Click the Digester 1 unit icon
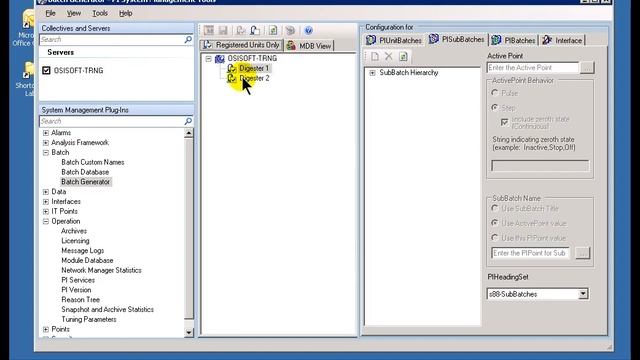640x360 pixels. (x=232, y=68)
